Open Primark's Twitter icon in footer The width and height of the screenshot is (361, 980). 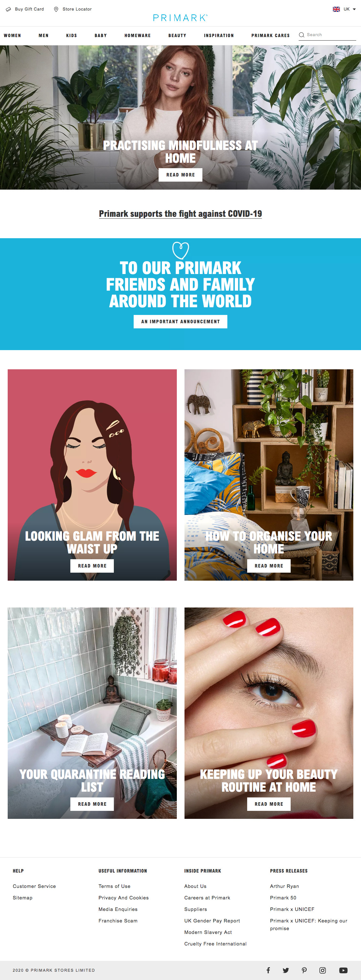[286, 970]
